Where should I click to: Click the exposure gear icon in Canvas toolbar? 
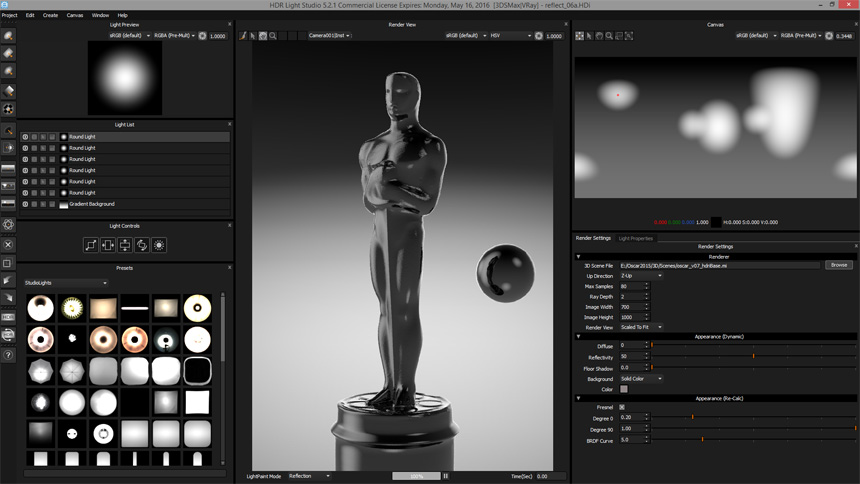pyautogui.click(x=829, y=36)
